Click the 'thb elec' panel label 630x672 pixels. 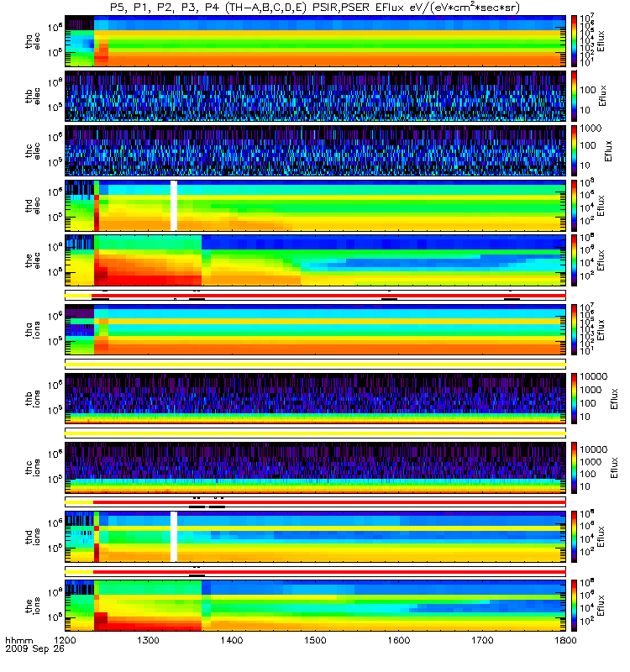(x=33, y=96)
